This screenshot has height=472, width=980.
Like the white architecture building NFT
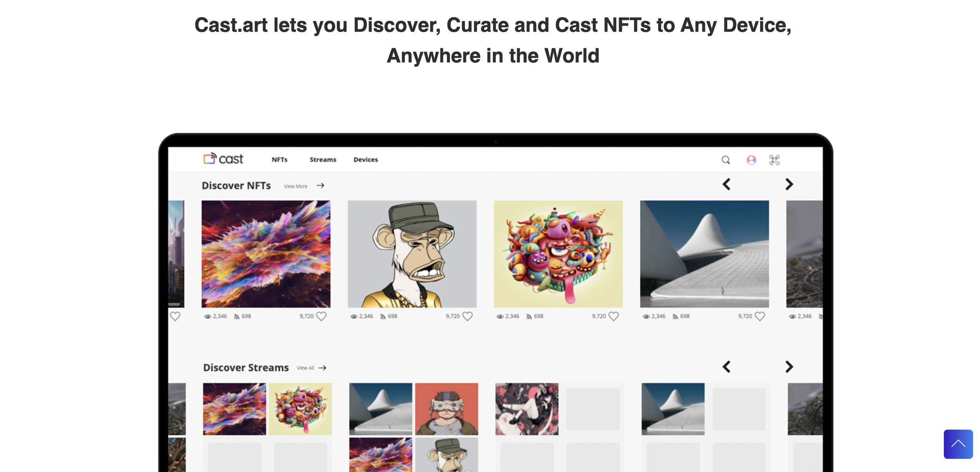(x=760, y=316)
